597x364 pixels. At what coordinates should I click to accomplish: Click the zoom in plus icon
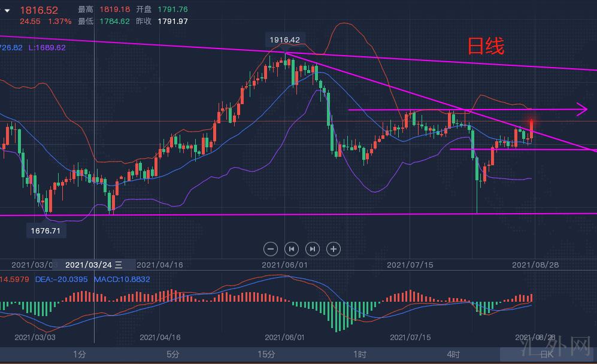[x=334, y=248]
